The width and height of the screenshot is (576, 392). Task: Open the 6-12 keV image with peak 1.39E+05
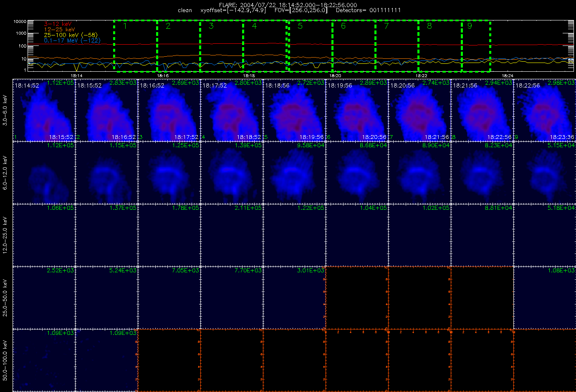coord(232,173)
